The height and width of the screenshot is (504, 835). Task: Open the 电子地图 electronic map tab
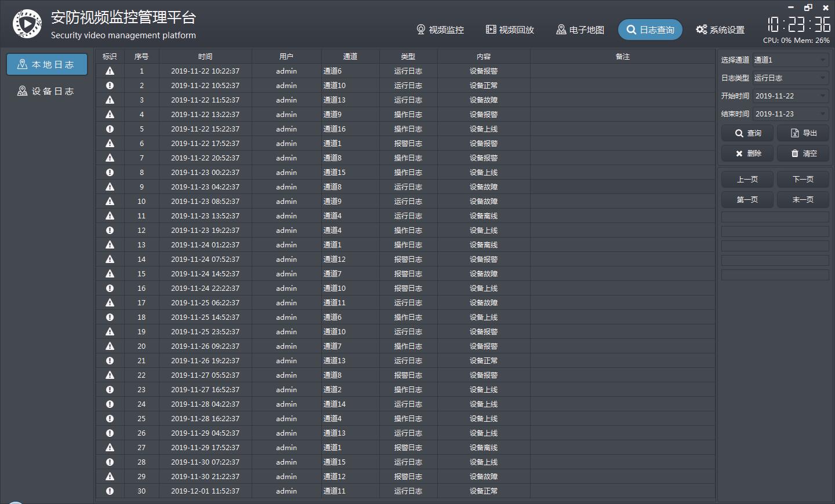pos(580,30)
